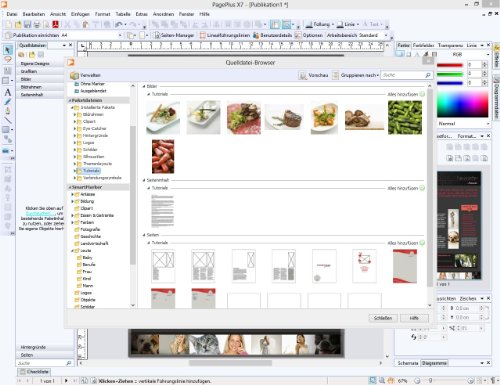Click the Save icon in the toolbar
The width and height of the screenshot is (500, 385).
point(27,24)
